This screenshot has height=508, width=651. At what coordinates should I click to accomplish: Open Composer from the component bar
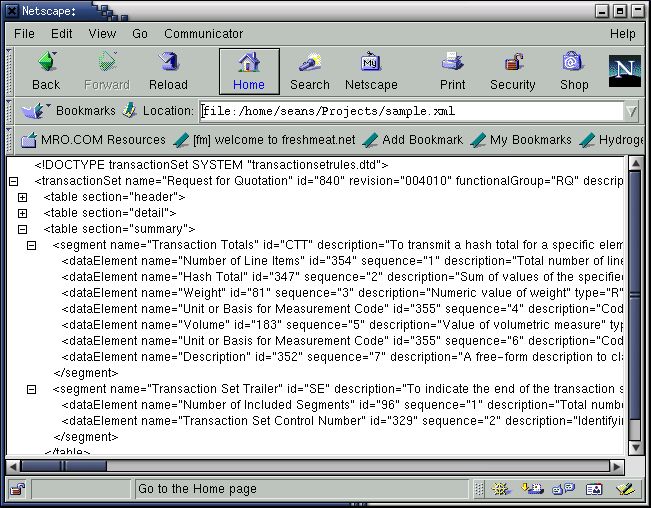(x=625, y=489)
